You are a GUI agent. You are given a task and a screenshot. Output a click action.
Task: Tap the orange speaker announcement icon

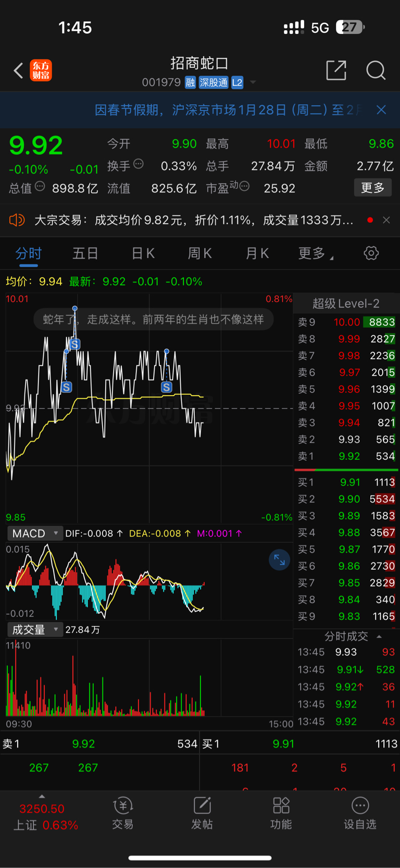pos(17,220)
